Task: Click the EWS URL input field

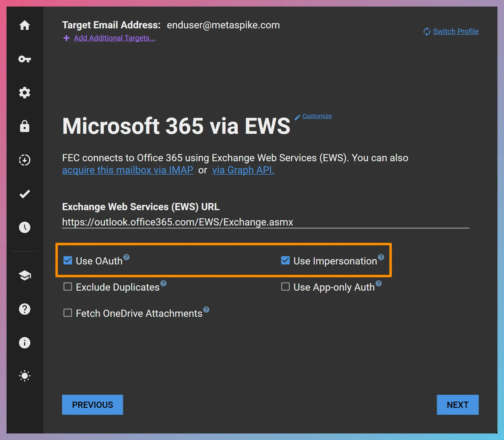Action: (x=265, y=222)
